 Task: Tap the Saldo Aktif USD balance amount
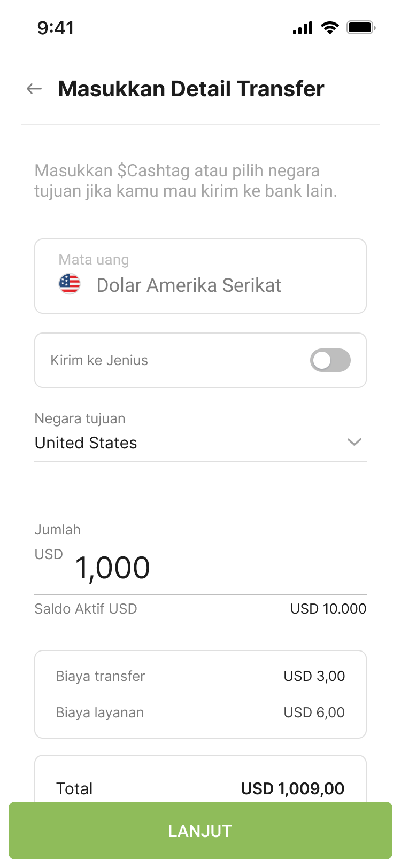[x=328, y=609]
